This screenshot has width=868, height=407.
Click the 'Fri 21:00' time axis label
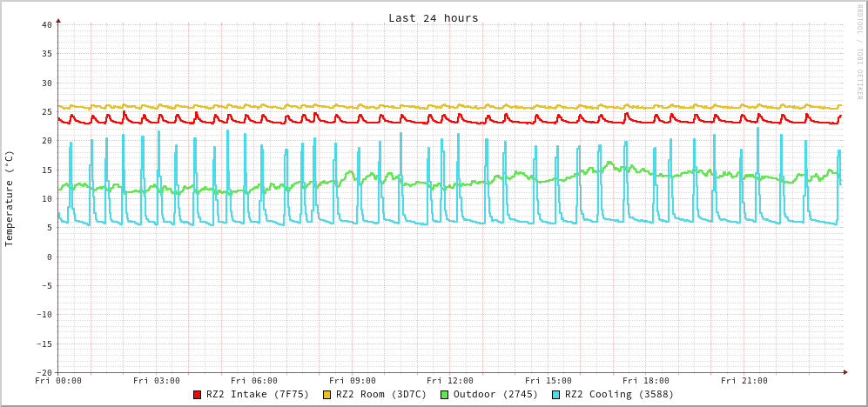point(744,381)
